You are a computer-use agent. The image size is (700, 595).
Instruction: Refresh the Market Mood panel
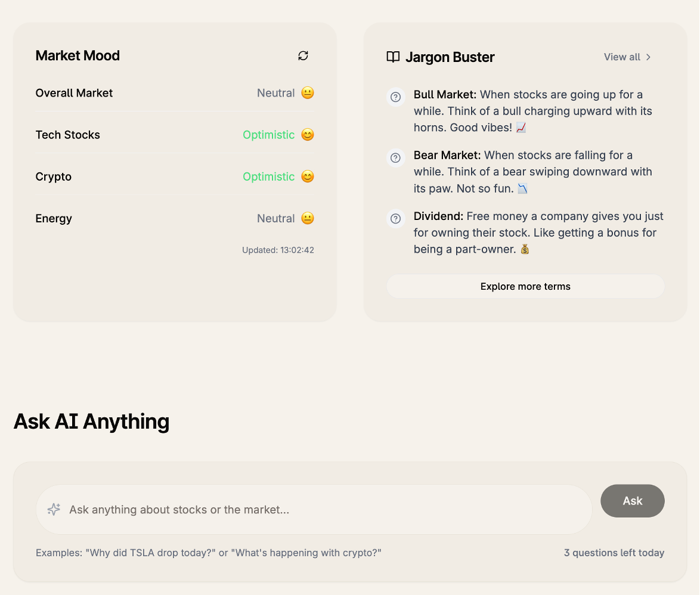pyautogui.click(x=303, y=55)
